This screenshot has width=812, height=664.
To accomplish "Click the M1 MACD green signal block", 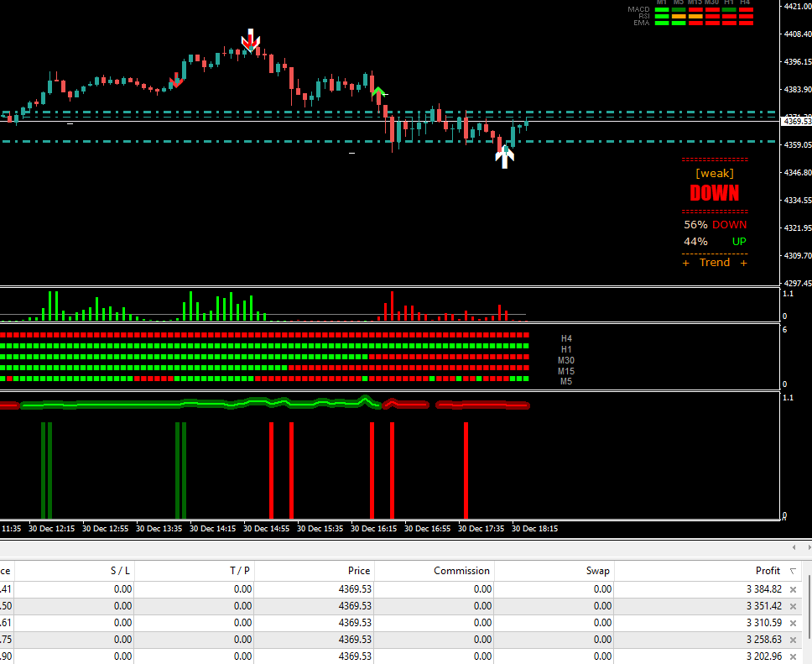I will [x=662, y=9].
